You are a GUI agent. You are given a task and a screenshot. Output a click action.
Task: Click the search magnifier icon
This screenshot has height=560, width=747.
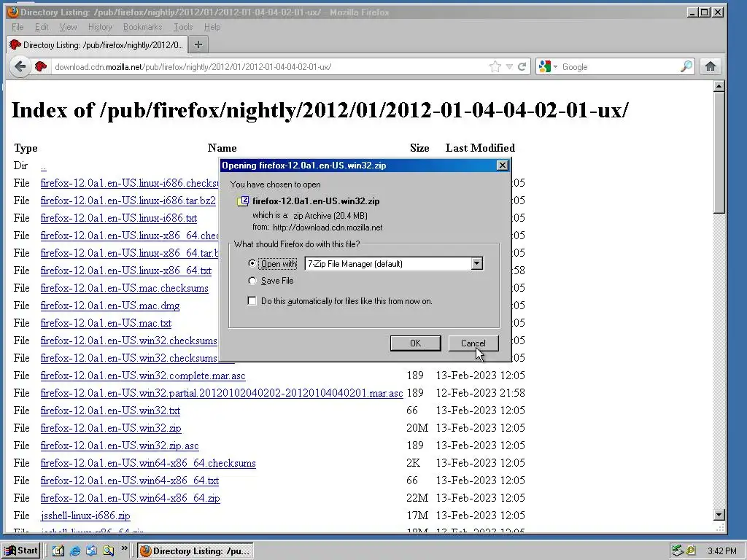[x=686, y=66]
